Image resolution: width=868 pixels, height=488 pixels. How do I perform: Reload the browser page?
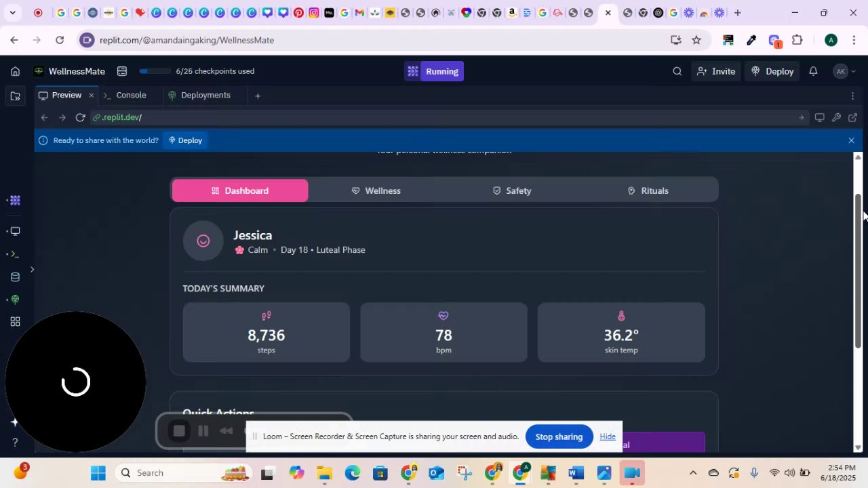pyautogui.click(x=60, y=40)
